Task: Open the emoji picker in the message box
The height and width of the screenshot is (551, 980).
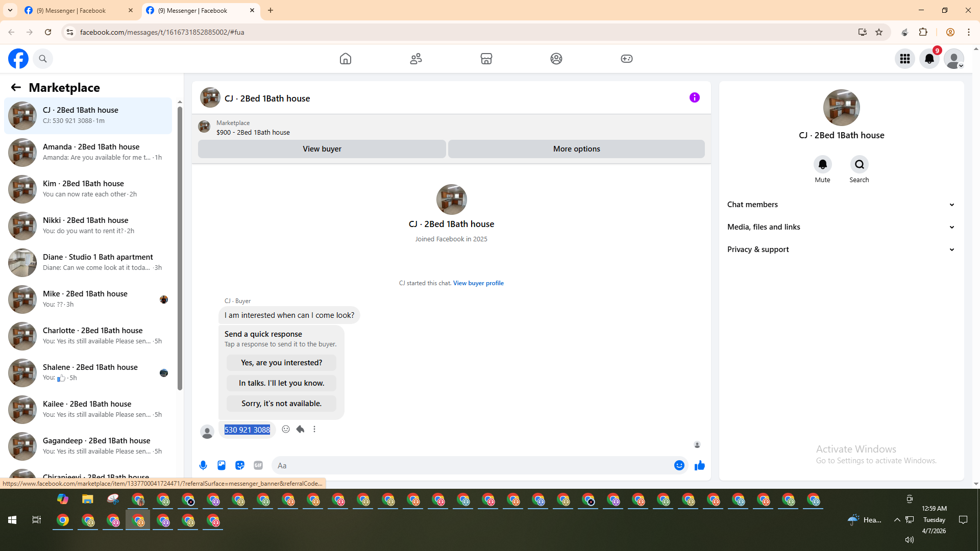Action: (x=679, y=465)
